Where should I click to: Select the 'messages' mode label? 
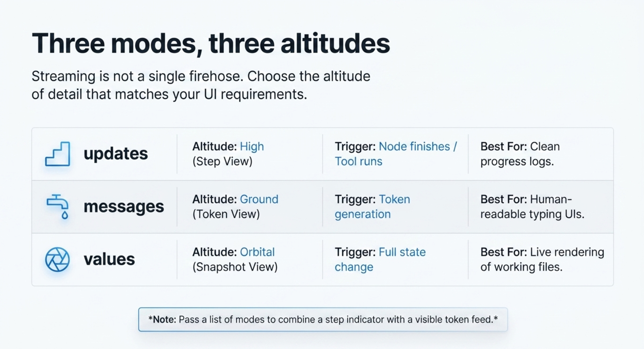124,207
